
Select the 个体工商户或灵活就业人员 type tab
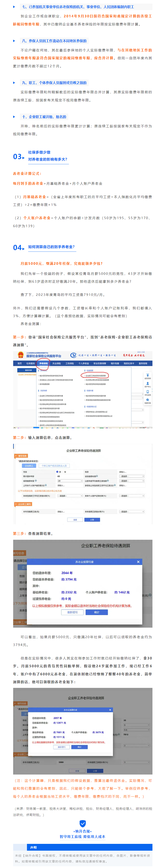tap(54, 466)
